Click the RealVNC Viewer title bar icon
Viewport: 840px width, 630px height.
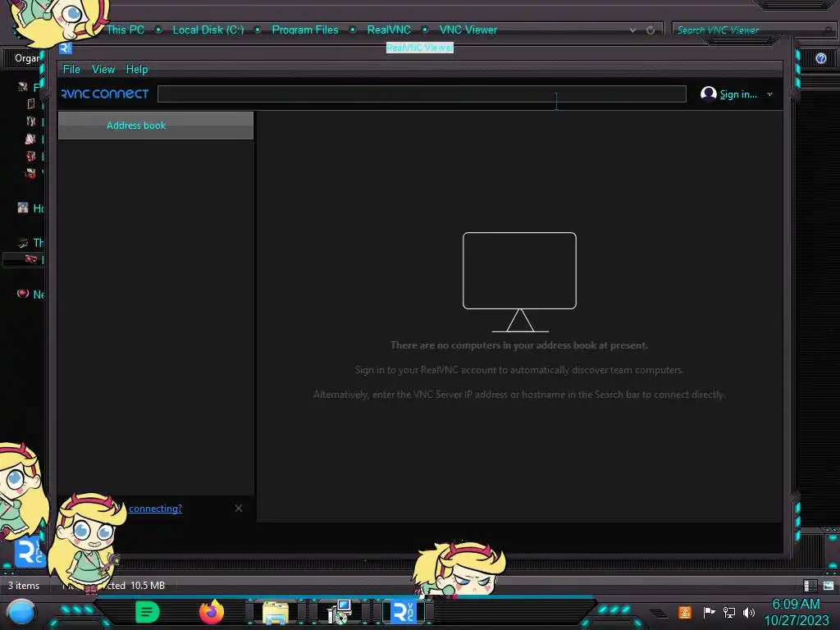66,48
